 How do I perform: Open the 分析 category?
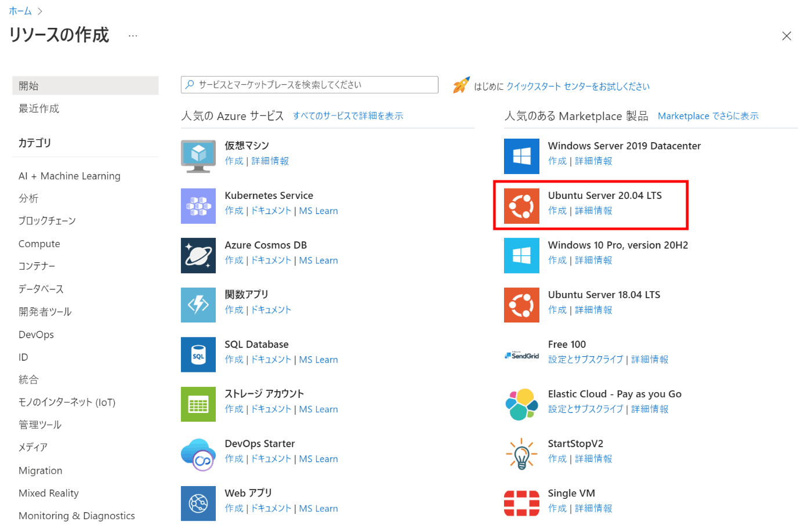point(28,198)
